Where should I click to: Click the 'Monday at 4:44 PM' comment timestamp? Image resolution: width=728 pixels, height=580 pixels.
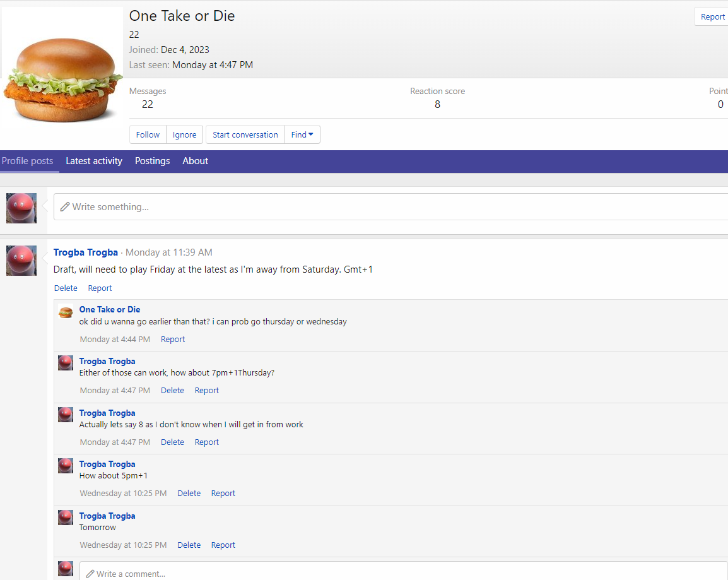coord(115,340)
